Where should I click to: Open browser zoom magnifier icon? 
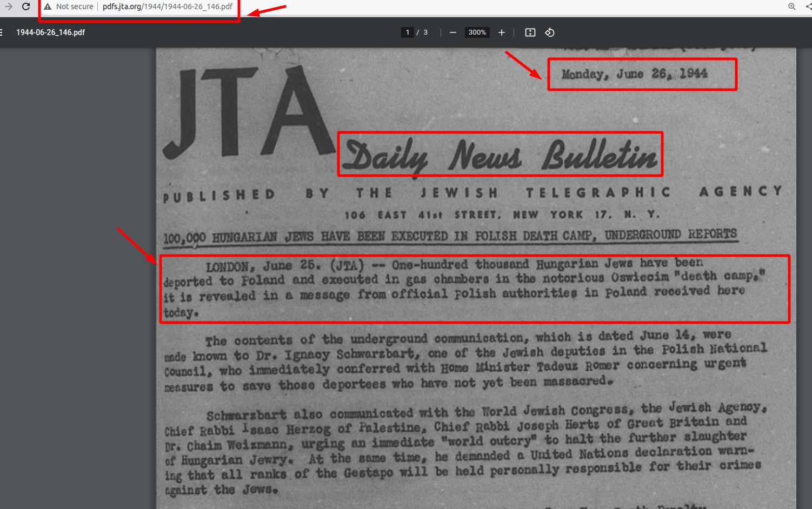point(791,7)
